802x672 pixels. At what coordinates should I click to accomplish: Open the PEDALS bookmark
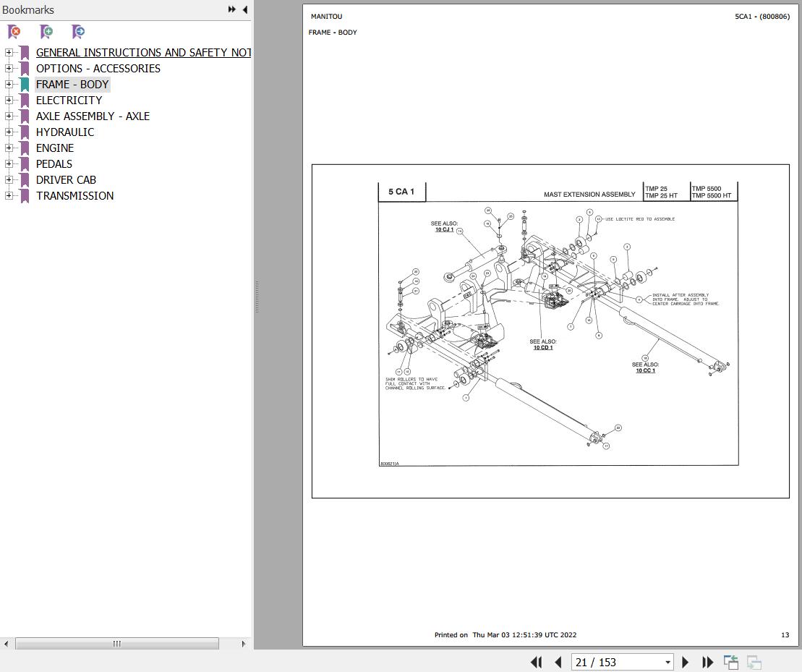pyautogui.click(x=54, y=163)
